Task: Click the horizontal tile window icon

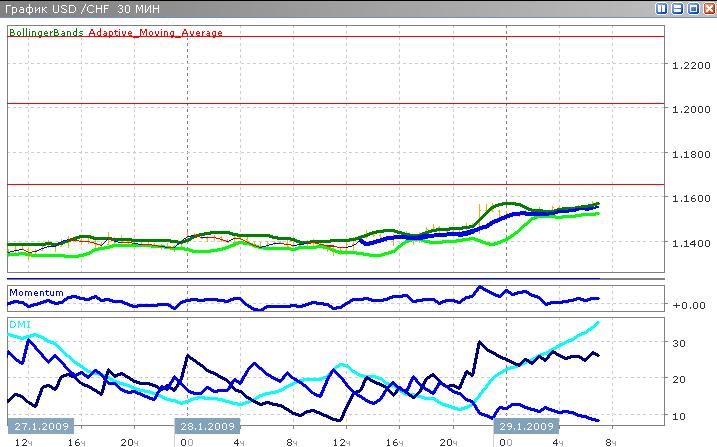Action: pos(677,8)
